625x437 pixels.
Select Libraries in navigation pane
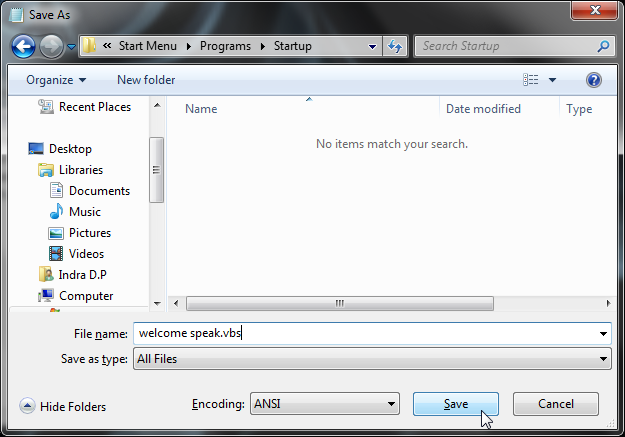click(x=81, y=170)
